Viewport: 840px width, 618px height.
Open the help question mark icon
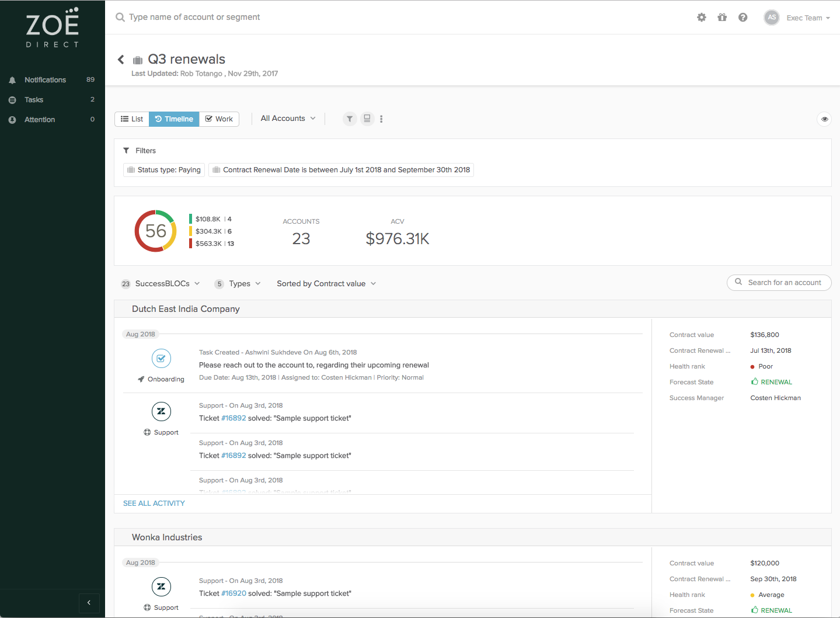[743, 18]
